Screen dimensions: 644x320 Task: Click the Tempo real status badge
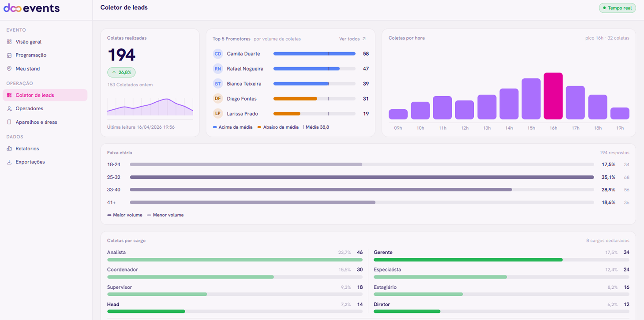[x=617, y=8]
